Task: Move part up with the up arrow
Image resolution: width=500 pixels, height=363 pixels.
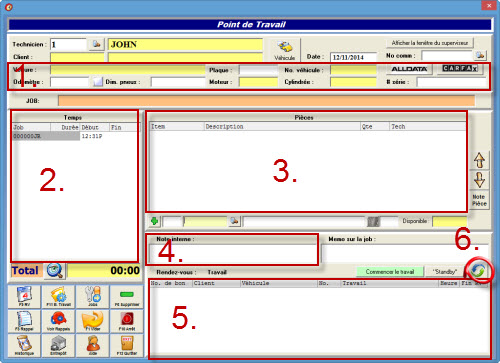Action: [479, 160]
